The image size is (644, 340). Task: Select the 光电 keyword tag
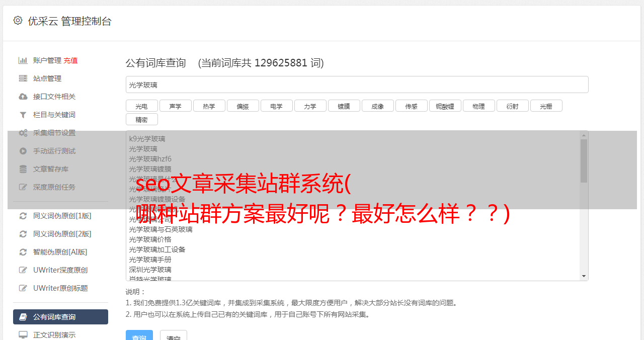tap(142, 106)
